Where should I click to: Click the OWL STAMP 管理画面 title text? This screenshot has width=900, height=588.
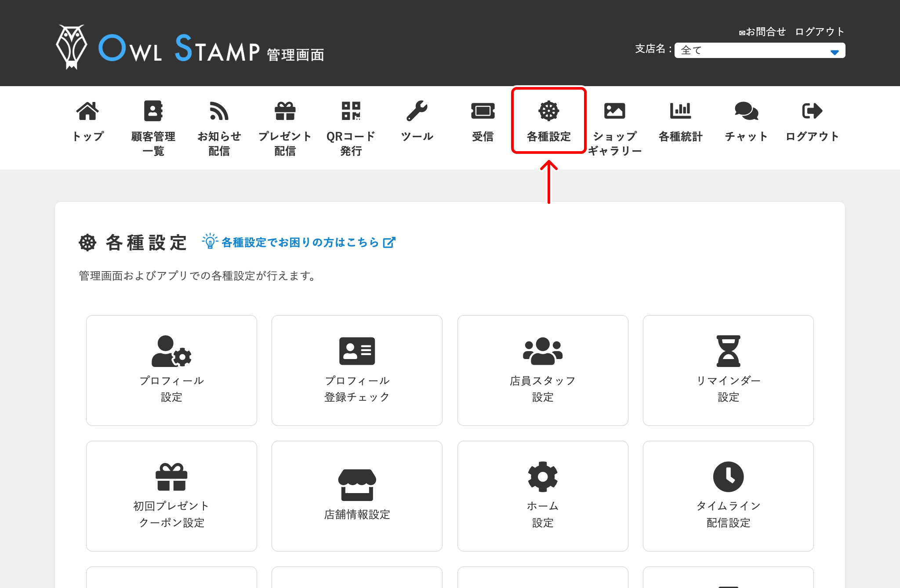tap(211, 48)
